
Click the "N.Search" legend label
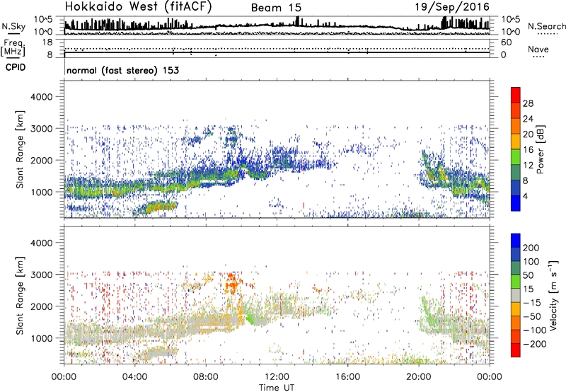546,26
